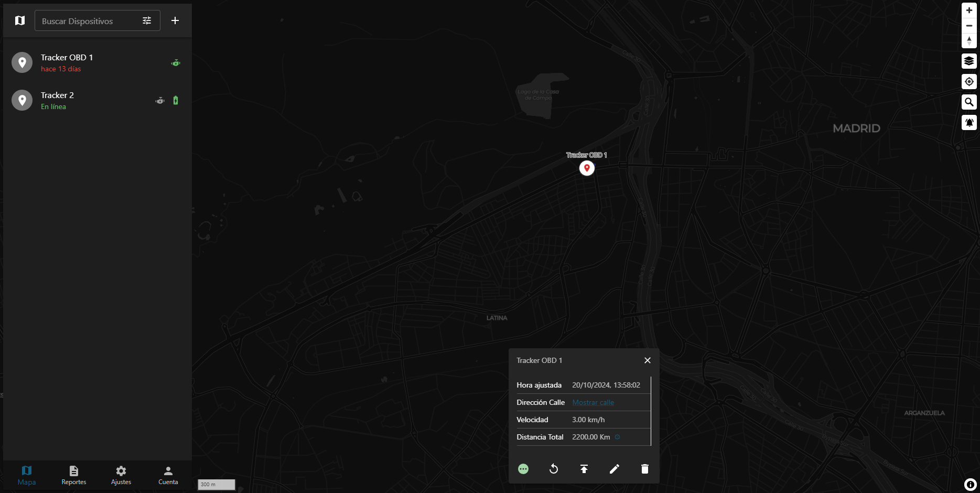Switch to the Reportes tab
980x493 pixels.
point(73,475)
